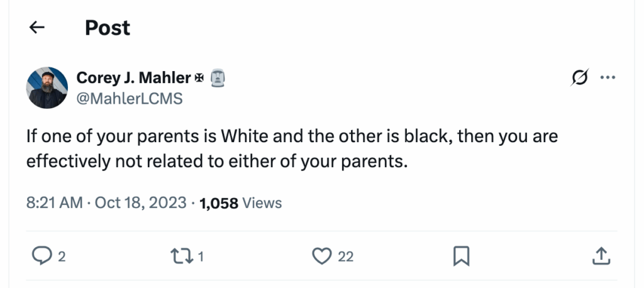The width and height of the screenshot is (644, 288).
Task: Click the reply count of 2
Action: (x=62, y=257)
